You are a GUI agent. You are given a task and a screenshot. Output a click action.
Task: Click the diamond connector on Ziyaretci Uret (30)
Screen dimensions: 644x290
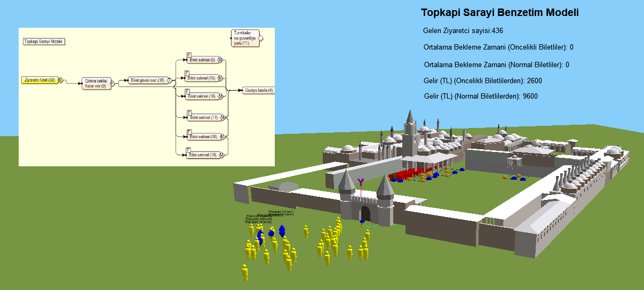(x=61, y=80)
